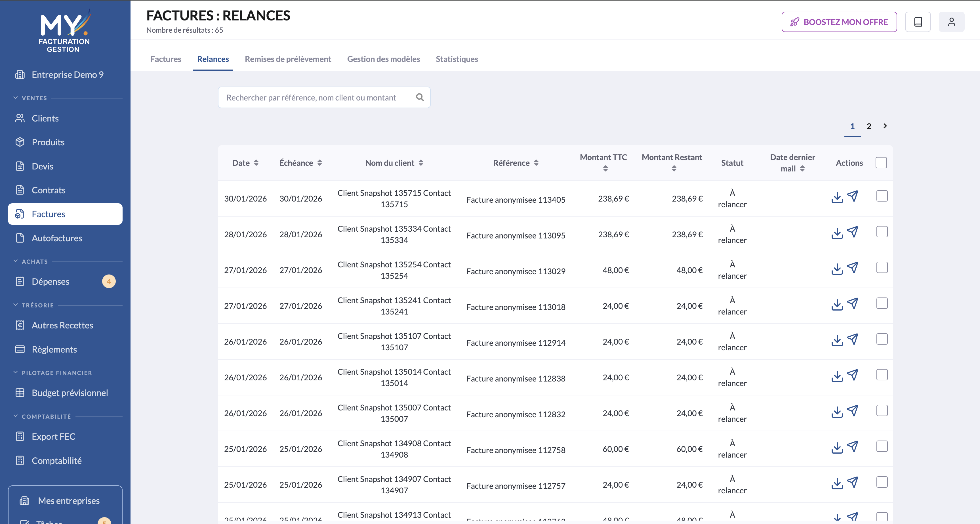Send reminder for Facture anonymisee 112914

[853, 339]
